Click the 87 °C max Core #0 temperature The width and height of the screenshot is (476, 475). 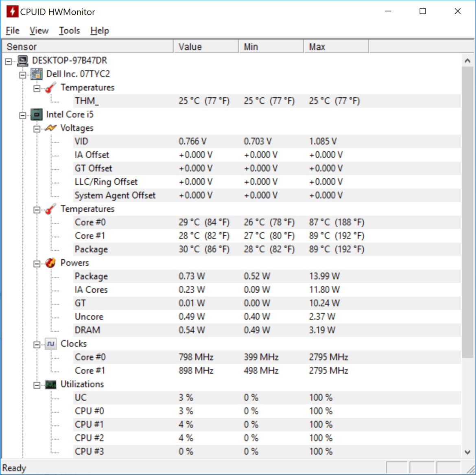[336, 222]
